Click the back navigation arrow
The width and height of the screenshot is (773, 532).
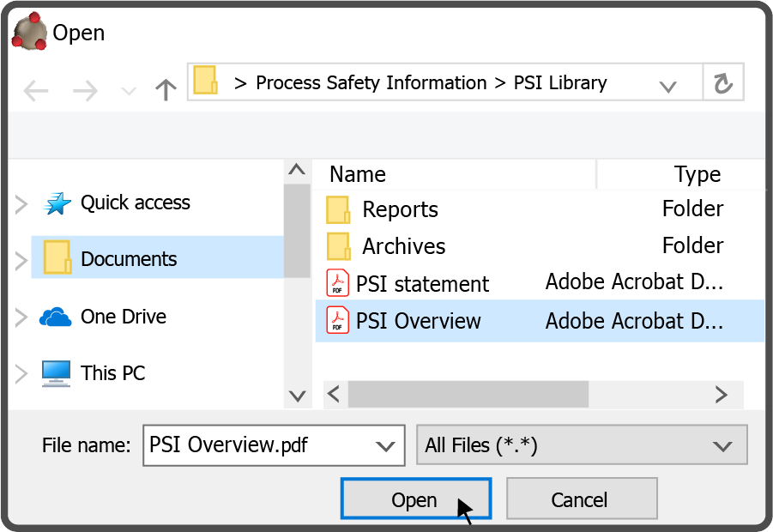pos(36,90)
